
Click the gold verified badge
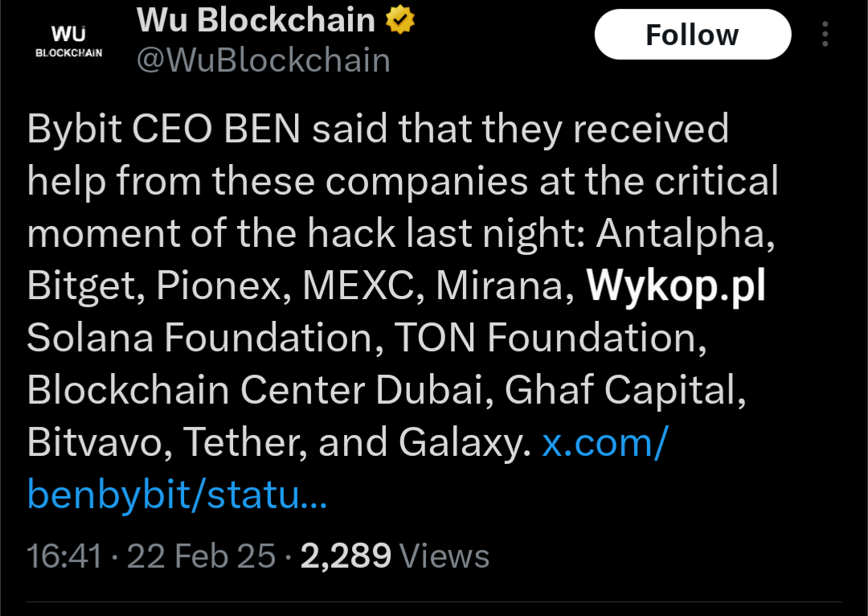click(x=400, y=21)
